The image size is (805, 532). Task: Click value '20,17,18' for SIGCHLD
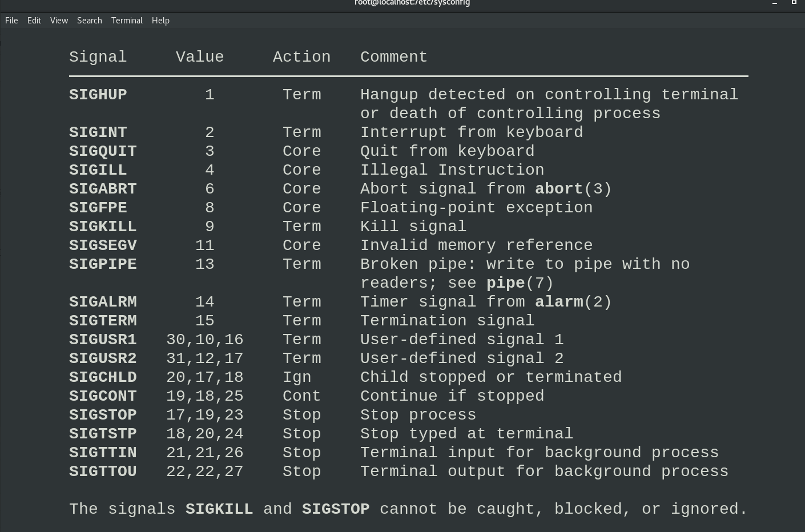click(205, 377)
